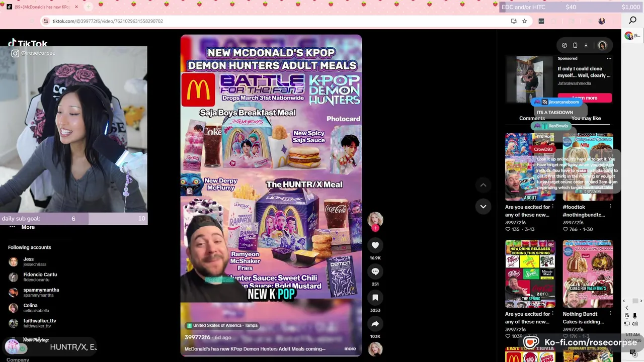Open options for the 135-likes recommended video

click(552, 207)
